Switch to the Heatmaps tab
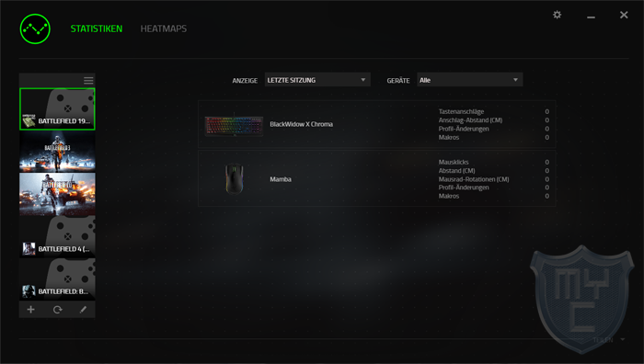644x364 pixels. tap(164, 28)
